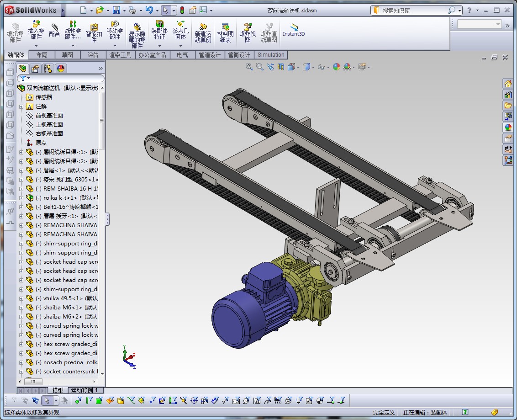Open Linear Component Pattern (线性零部件) tool
The width and height of the screenshot is (517, 420).
click(x=73, y=31)
